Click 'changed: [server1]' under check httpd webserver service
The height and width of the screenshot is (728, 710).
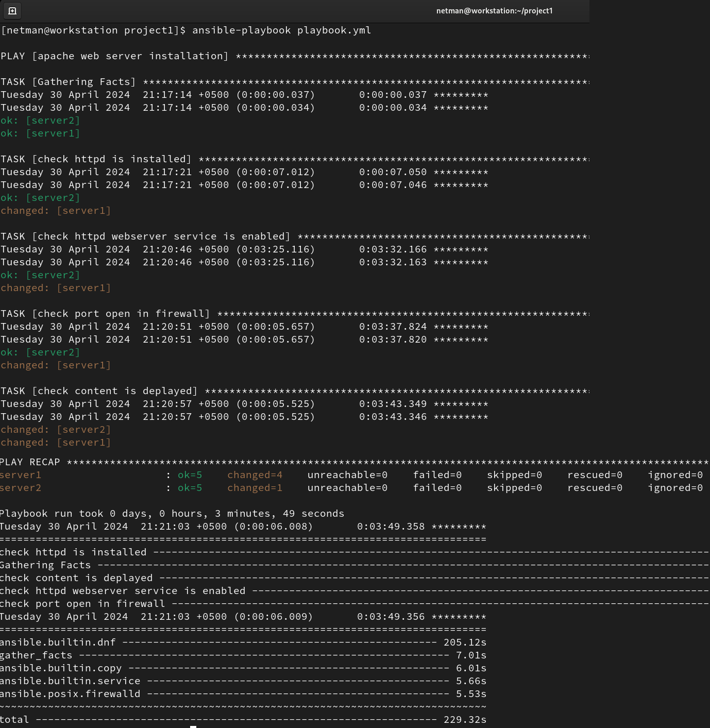[56, 288]
